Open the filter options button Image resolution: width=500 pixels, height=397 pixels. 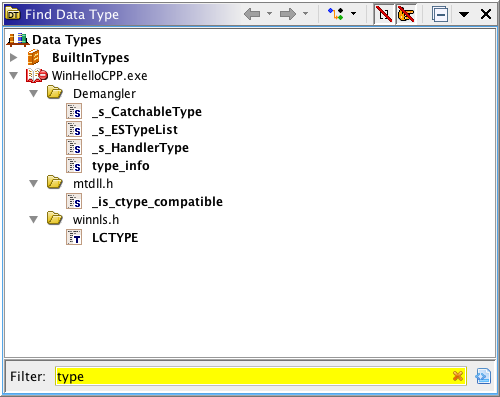coord(483,376)
